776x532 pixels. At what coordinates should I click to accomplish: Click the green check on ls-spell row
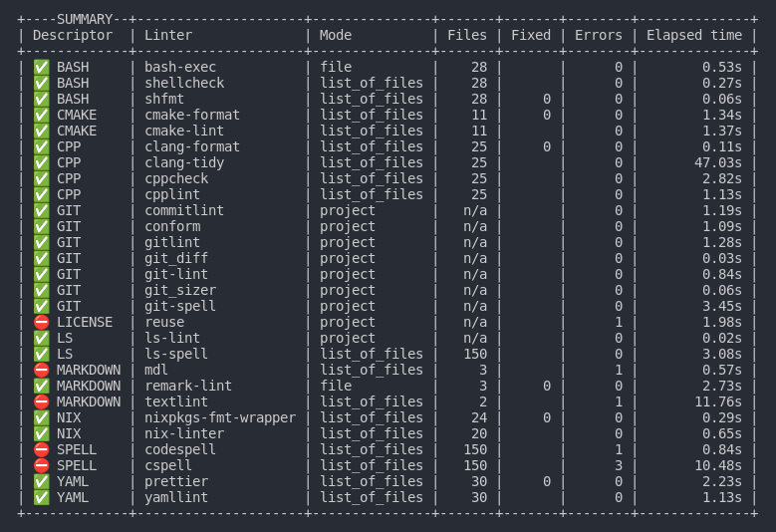(41, 354)
